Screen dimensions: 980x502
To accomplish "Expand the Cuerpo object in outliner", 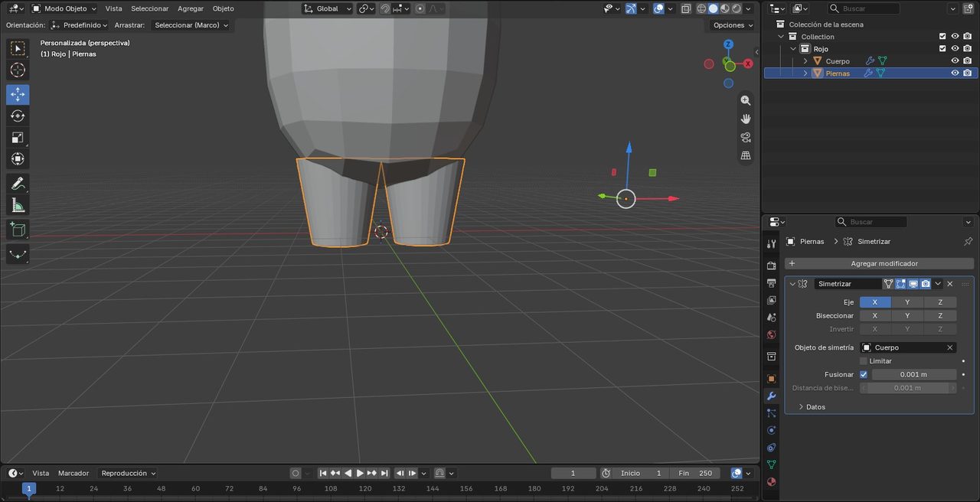I will 805,61.
